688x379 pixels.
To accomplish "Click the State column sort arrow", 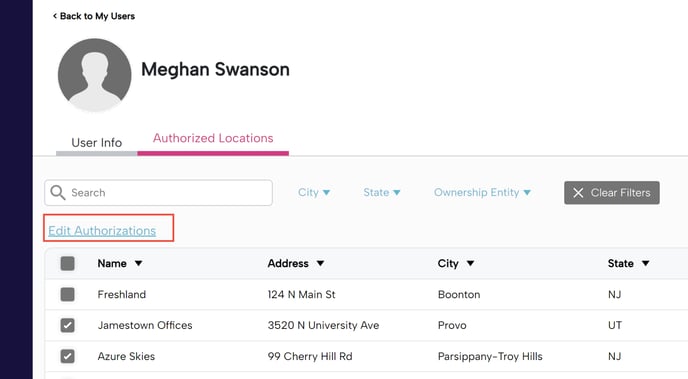I will (645, 263).
